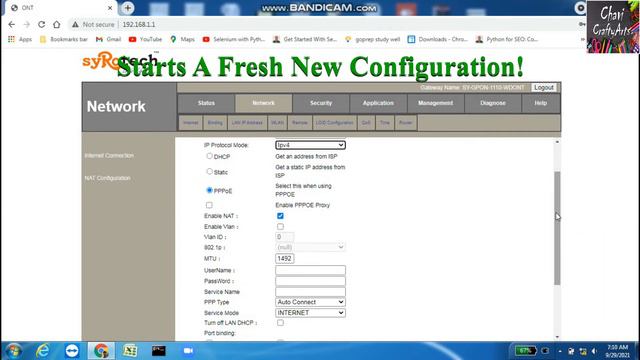Viewport: 640px width, 360px height.
Task: Open Internet Connection in sidebar
Action: click(109, 156)
